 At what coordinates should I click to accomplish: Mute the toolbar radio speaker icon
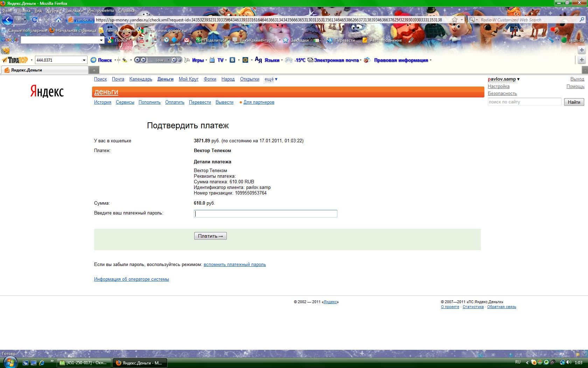pyautogui.click(x=174, y=60)
